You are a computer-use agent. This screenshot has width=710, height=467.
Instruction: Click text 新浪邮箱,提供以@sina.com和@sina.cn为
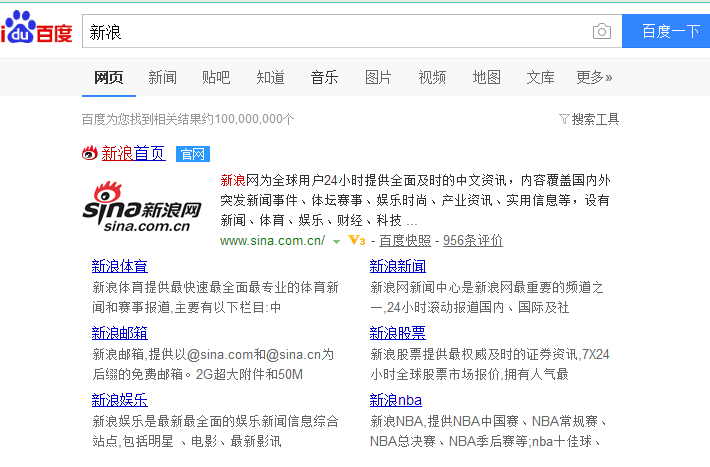point(213,354)
